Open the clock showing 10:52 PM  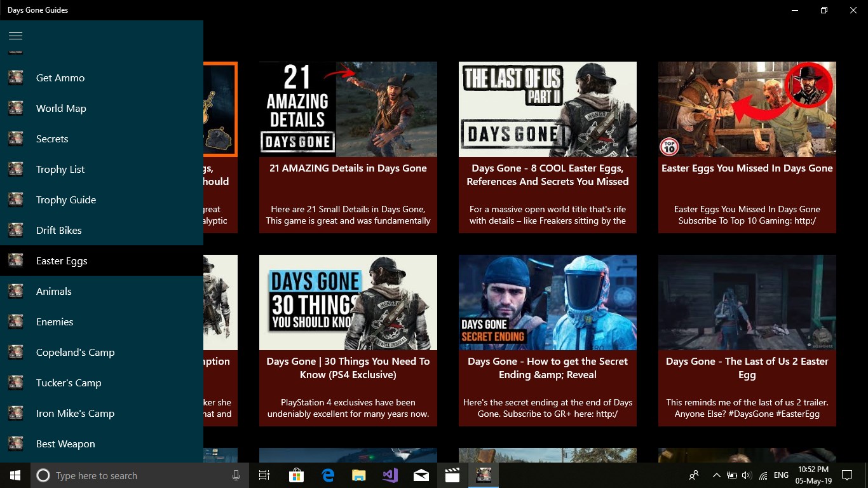[x=814, y=475]
